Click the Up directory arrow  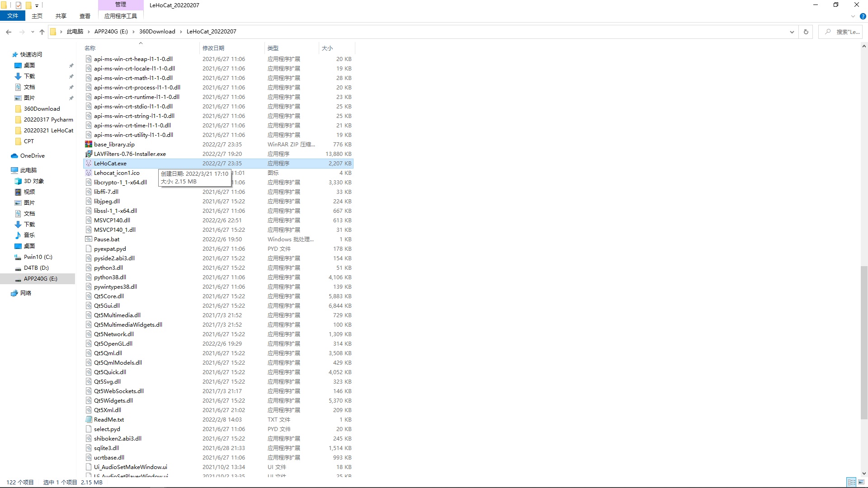(x=42, y=32)
